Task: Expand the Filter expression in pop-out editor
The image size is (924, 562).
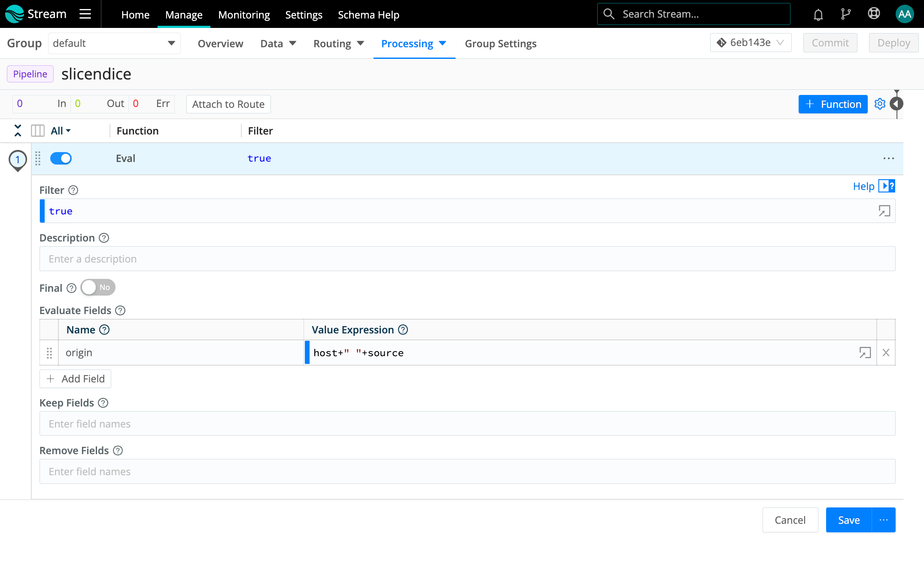Action: (884, 211)
